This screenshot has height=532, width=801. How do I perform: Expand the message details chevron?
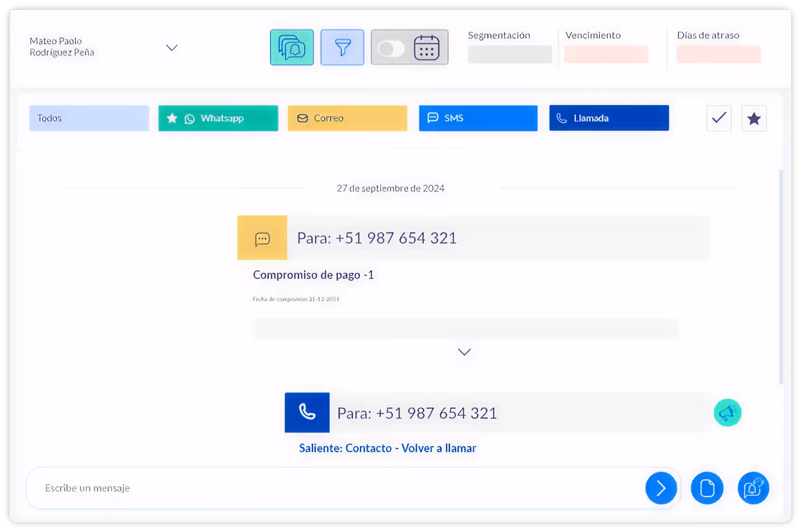coord(464,352)
